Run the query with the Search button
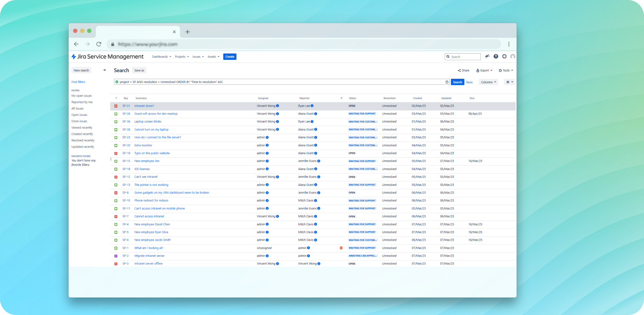The image size is (644, 315). tap(457, 82)
